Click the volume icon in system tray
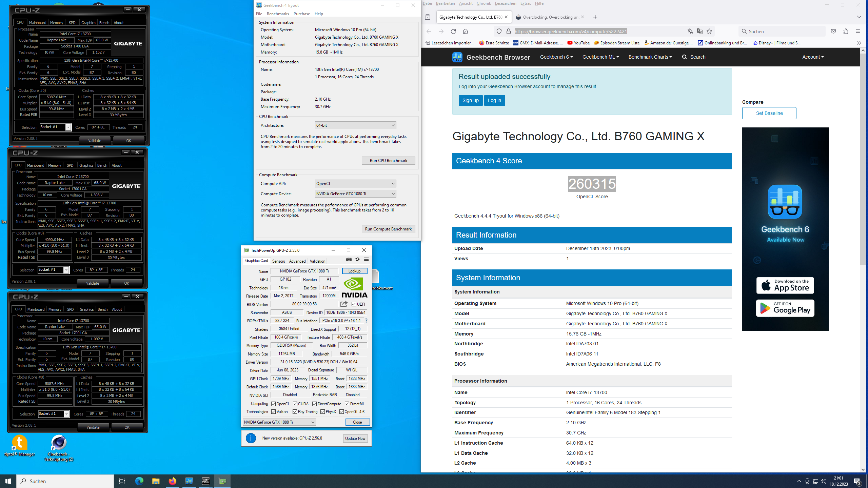The width and height of the screenshot is (868, 488). (x=824, y=481)
